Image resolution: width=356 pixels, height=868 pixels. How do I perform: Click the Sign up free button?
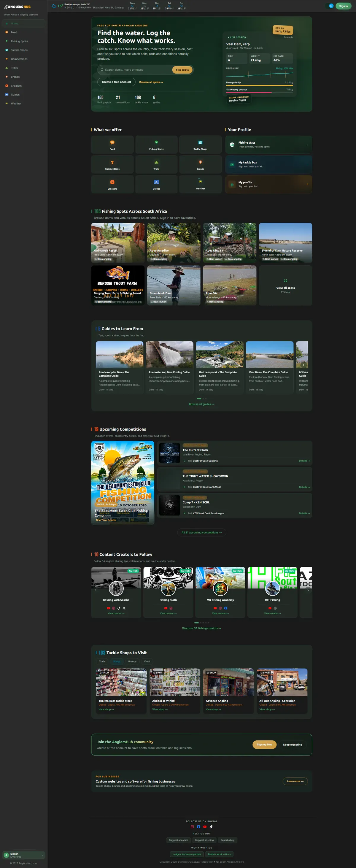(264, 744)
